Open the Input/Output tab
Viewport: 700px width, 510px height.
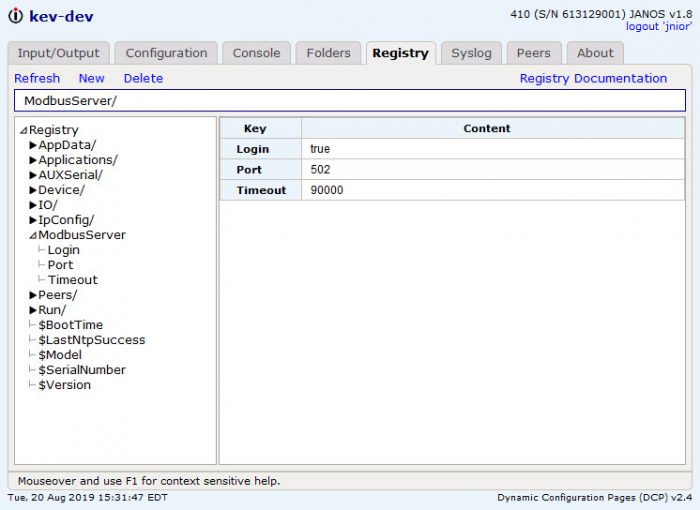[x=58, y=53]
